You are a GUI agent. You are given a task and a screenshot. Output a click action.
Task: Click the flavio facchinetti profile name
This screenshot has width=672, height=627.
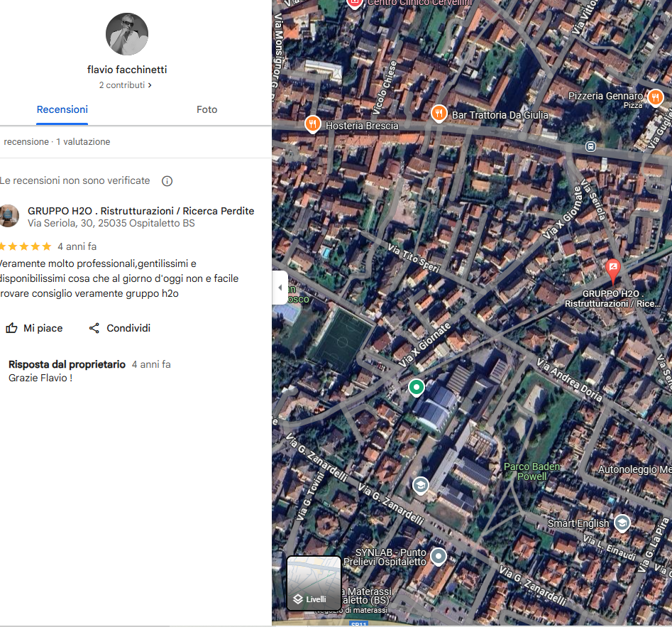127,70
